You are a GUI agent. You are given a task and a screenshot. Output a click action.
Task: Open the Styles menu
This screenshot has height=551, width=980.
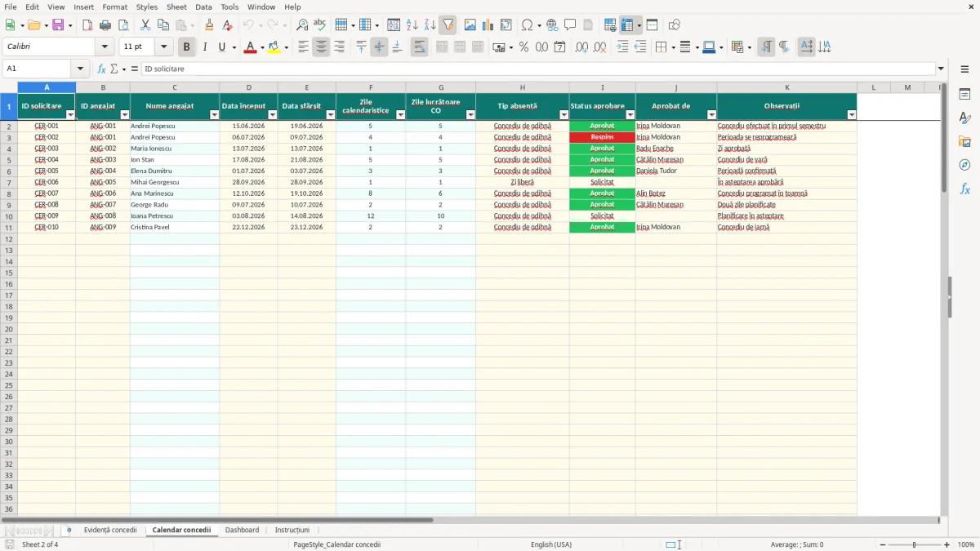tap(146, 7)
